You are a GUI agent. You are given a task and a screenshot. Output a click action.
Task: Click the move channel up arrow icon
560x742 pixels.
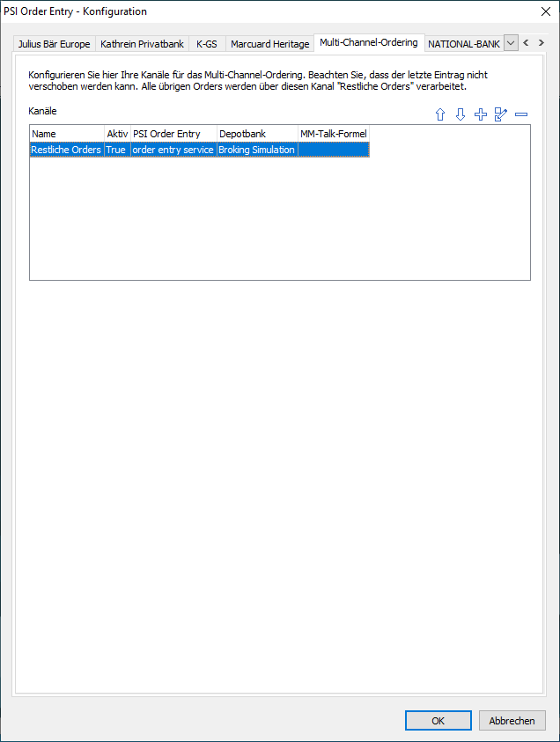point(440,115)
